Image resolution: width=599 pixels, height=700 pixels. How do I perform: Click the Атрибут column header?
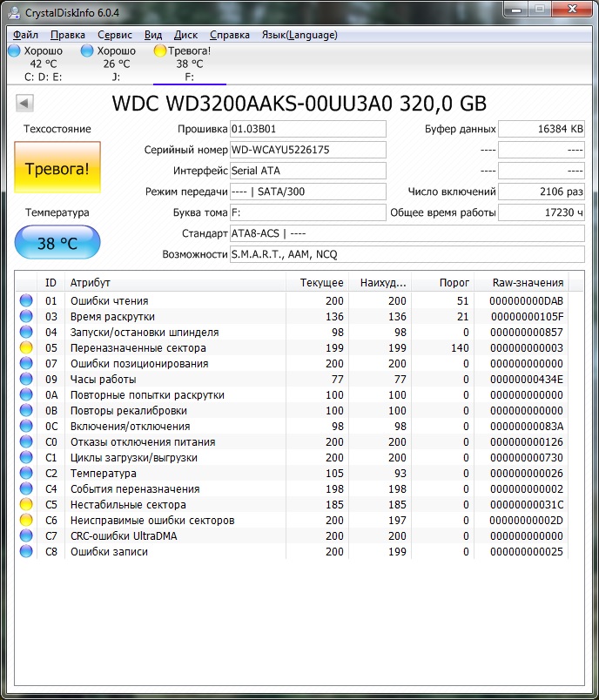pyautogui.click(x=175, y=283)
